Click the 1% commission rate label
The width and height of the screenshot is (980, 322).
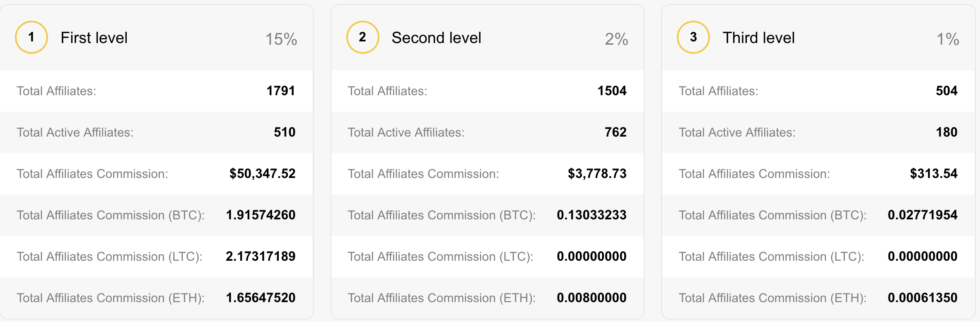948,39
